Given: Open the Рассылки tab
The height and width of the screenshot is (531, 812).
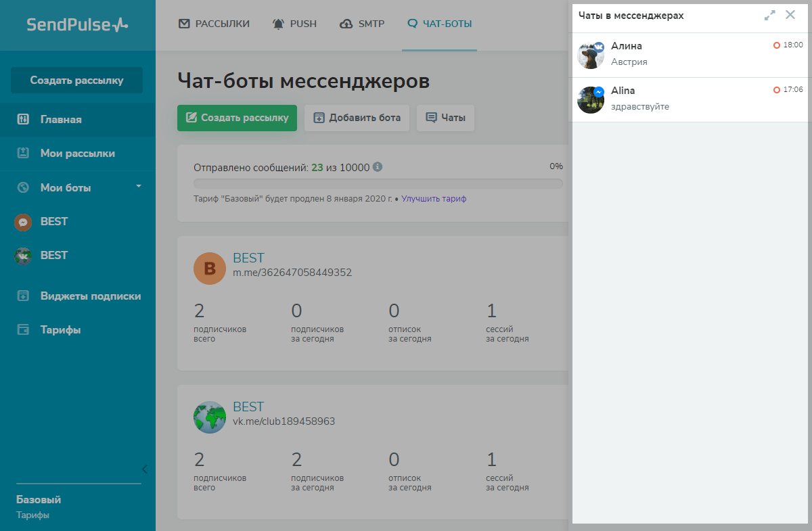Looking at the screenshot, I should tap(214, 24).
